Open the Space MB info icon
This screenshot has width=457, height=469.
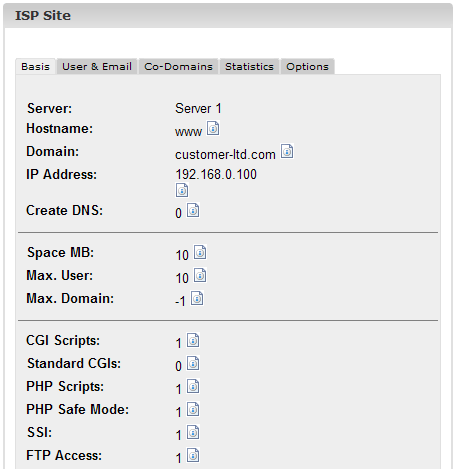pyautogui.click(x=200, y=252)
